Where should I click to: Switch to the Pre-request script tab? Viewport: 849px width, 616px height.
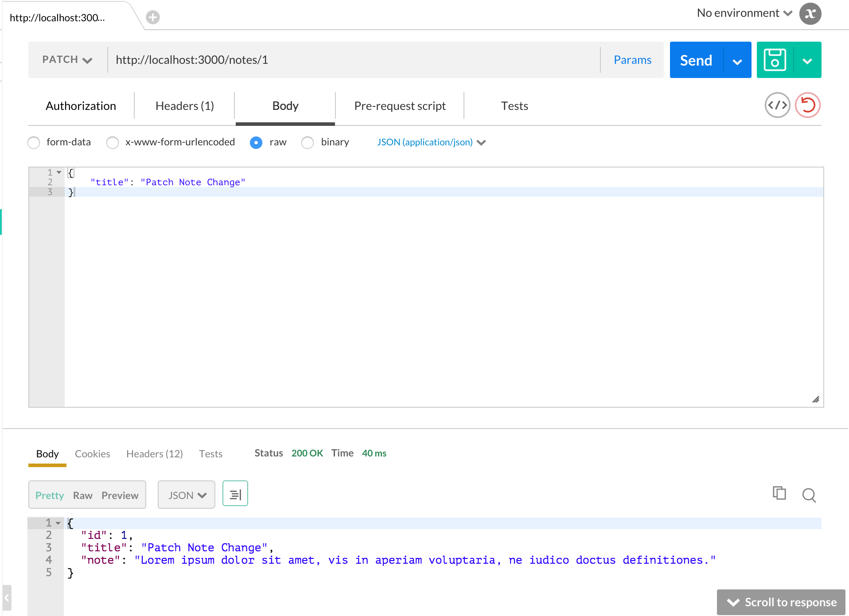click(399, 105)
